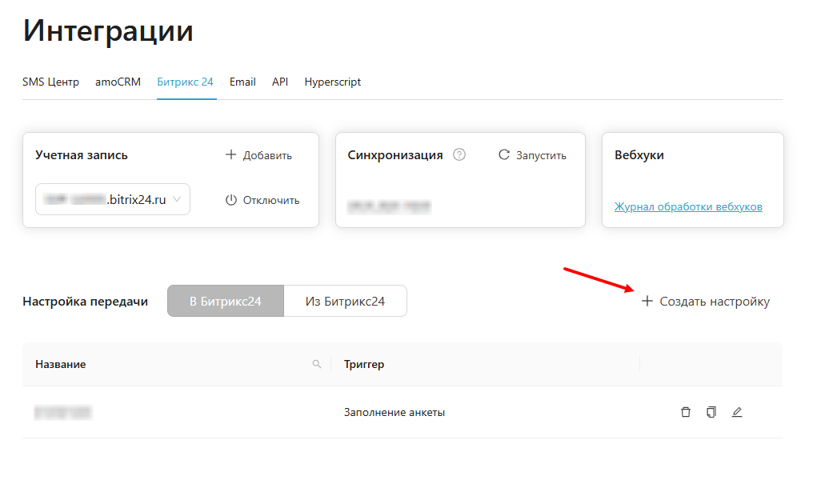The image size is (825, 504).
Task: Click the 'Заполнение анкеты' trigger row
Action: pos(394,413)
